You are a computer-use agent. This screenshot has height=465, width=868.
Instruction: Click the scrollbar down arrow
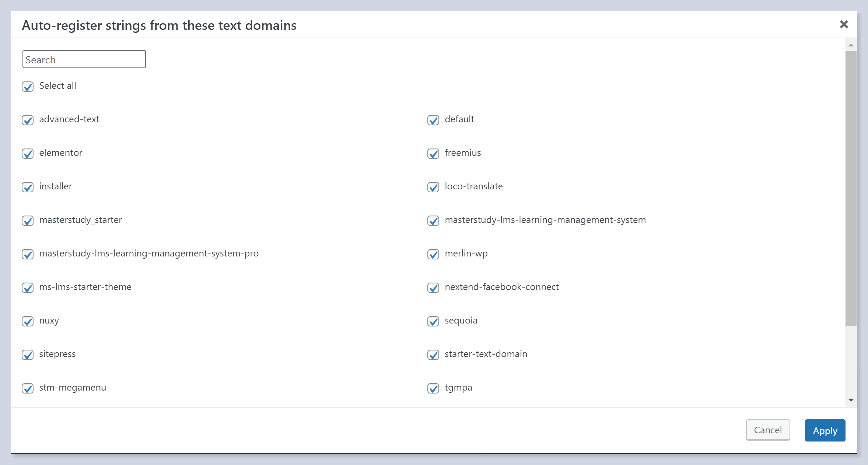pos(851,400)
